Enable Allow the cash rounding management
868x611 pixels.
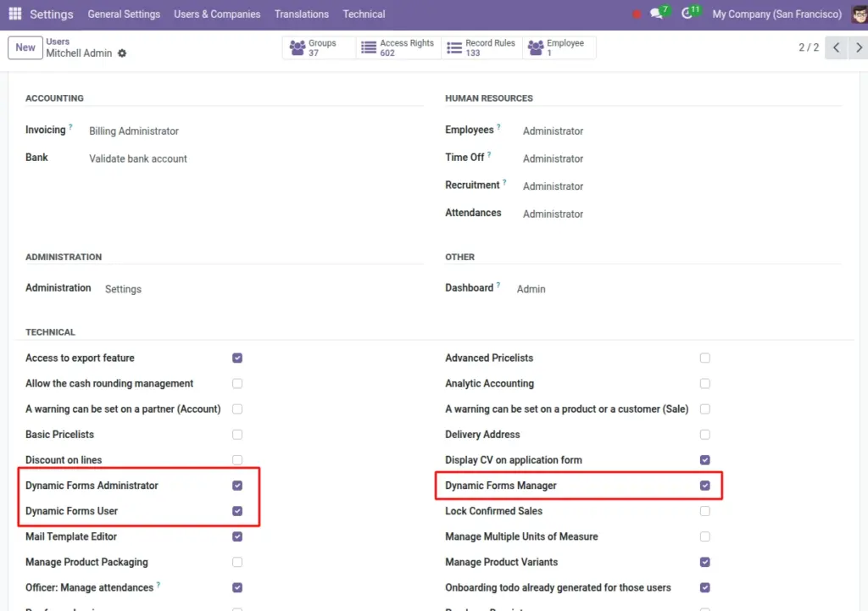click(237, 384)
